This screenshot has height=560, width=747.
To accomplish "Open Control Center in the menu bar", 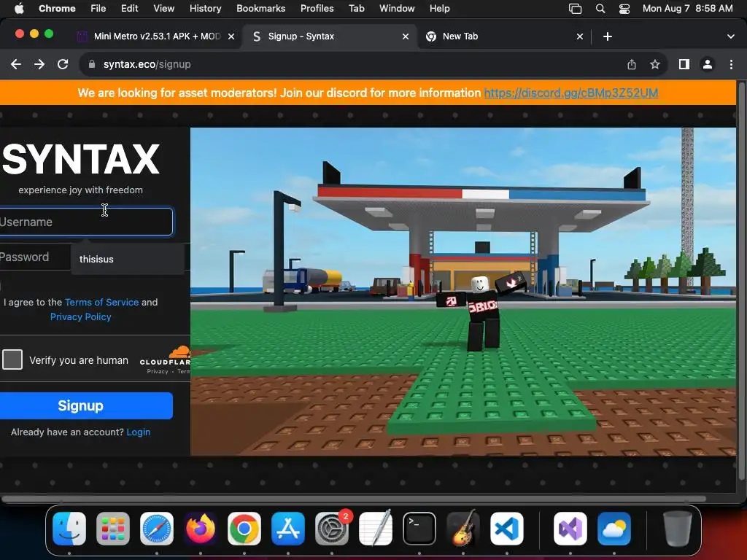I will click(x=624, y=9).
